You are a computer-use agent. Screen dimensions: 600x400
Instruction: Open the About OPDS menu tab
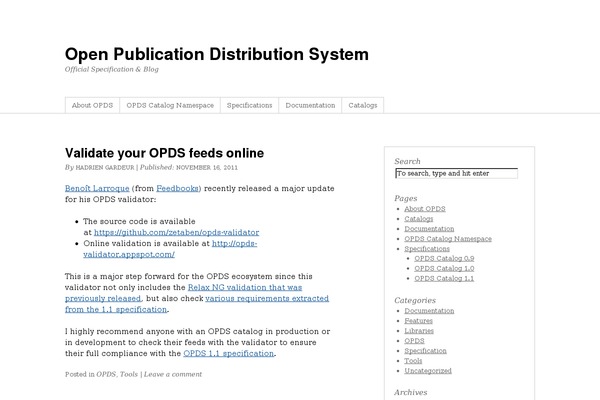coord(92,105)
